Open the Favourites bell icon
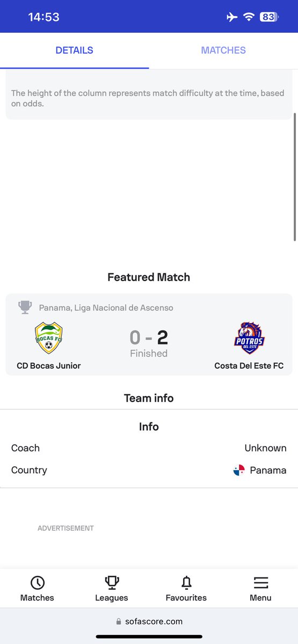The image size is (298, 644). coord(186,583)
